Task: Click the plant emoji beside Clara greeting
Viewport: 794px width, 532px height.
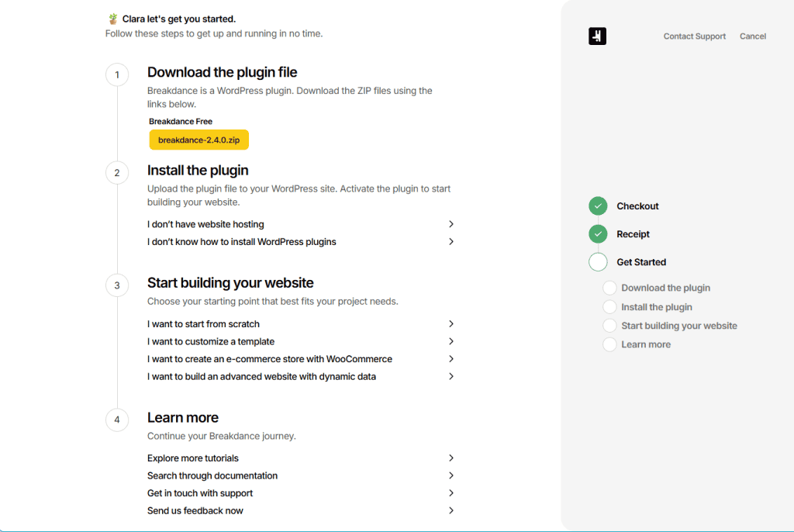Action: pos(113,19)
